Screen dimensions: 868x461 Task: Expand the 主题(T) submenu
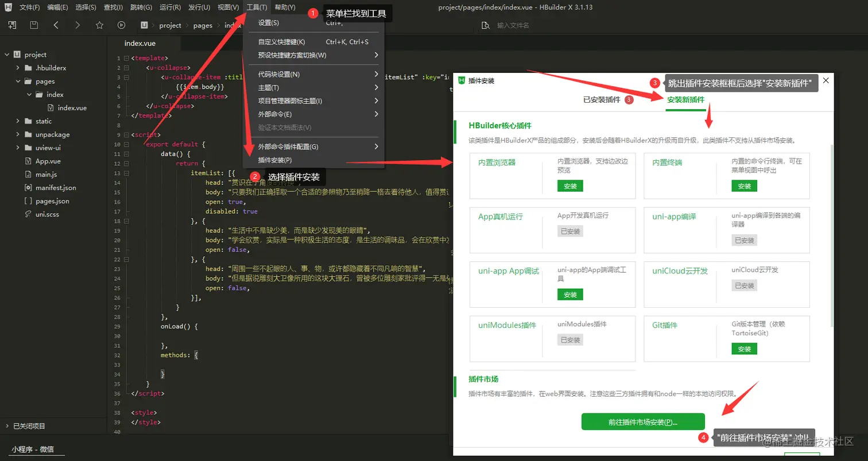(x=313, y=87)
